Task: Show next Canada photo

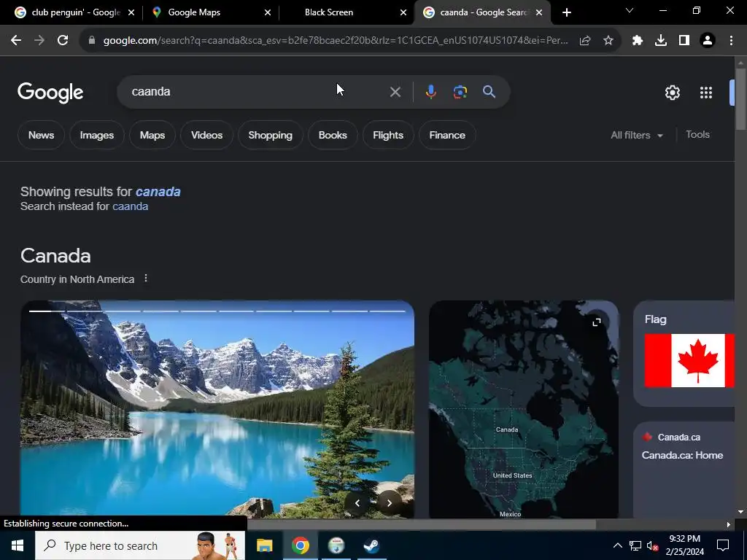Action: point(390,502)
